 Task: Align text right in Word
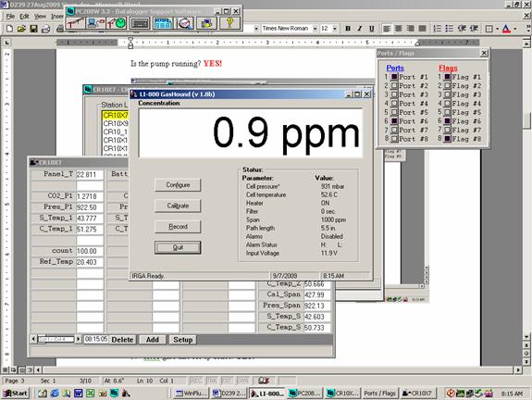point(411,29)
